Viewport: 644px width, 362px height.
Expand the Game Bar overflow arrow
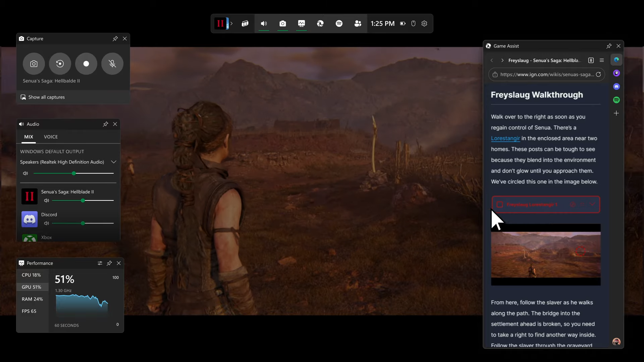tap(231, 23)
